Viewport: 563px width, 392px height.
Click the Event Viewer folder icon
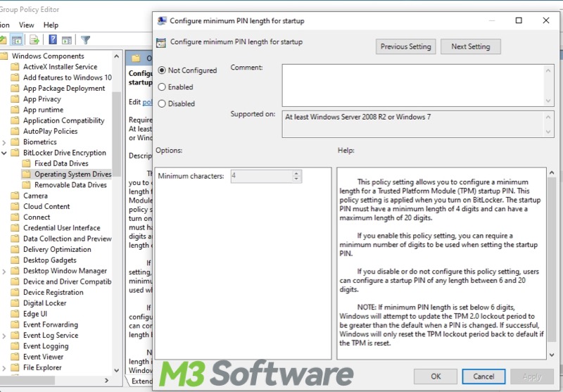coord(15,358)
